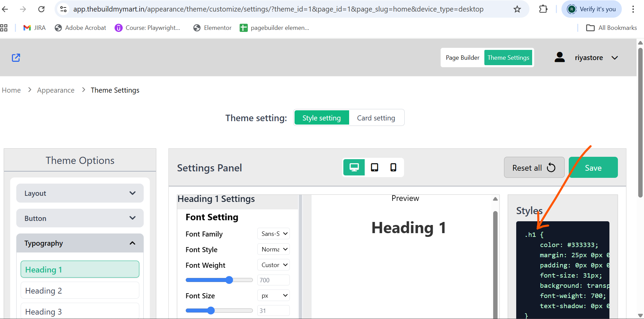Expand the Button section
The image size is (644, 319).
coord(80,218)
